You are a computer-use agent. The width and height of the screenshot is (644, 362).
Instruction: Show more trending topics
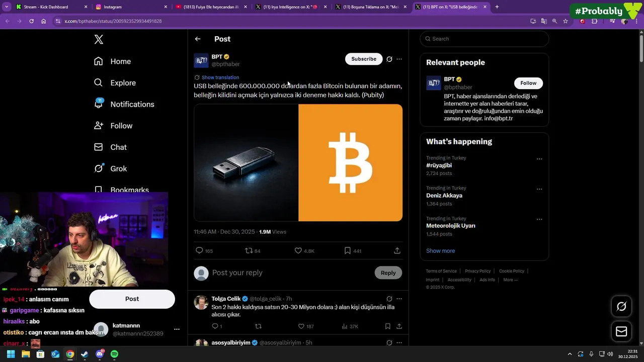440,251
